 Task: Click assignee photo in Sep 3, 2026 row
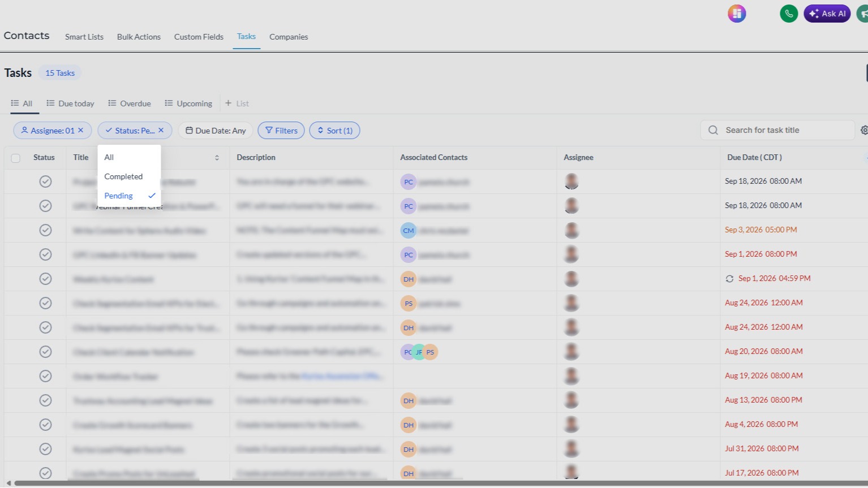pos(571,230)
